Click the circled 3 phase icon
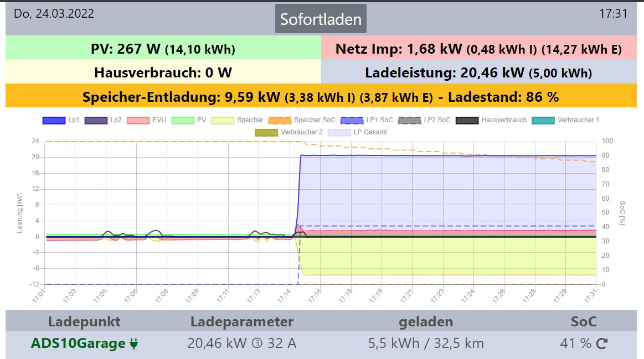 point(257,343)
